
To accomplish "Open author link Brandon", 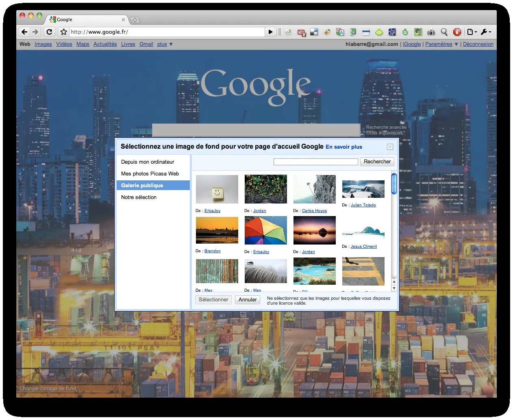I will 213,251.
